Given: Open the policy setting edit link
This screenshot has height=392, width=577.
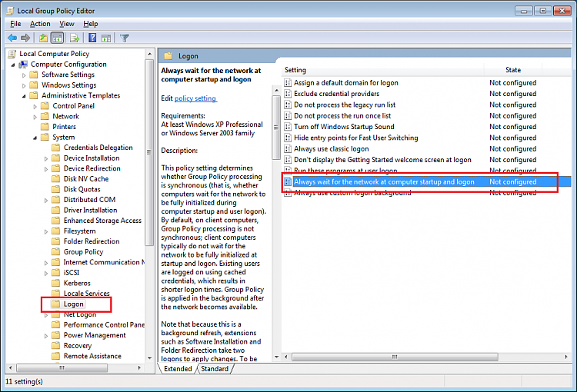Looking at the screenshot, I should click(x=195, y=98).
